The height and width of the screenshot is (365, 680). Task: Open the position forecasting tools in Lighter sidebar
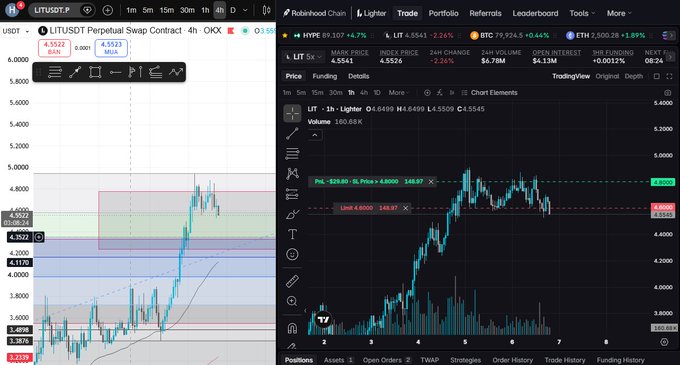[292, 194]
